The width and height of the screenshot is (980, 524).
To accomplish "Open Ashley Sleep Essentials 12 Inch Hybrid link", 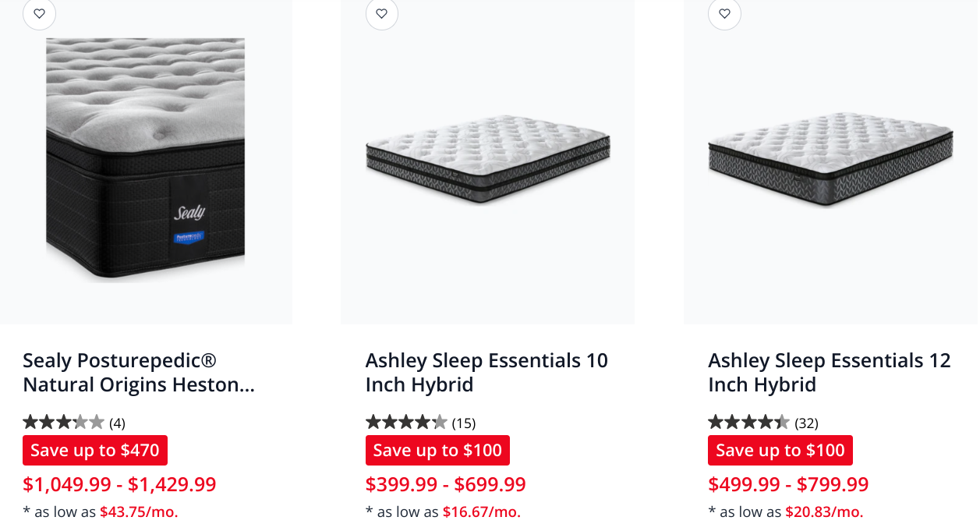I will pos(830,373).
